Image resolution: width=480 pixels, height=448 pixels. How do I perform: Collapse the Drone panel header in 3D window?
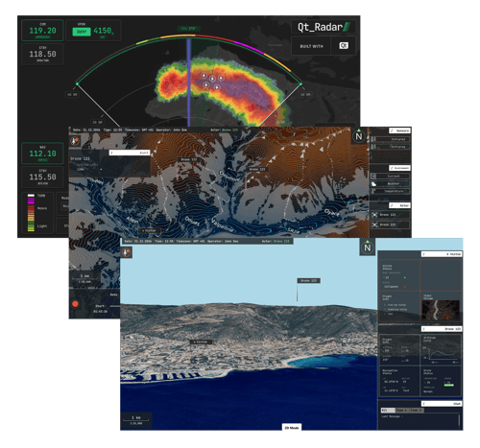point(441,329)
